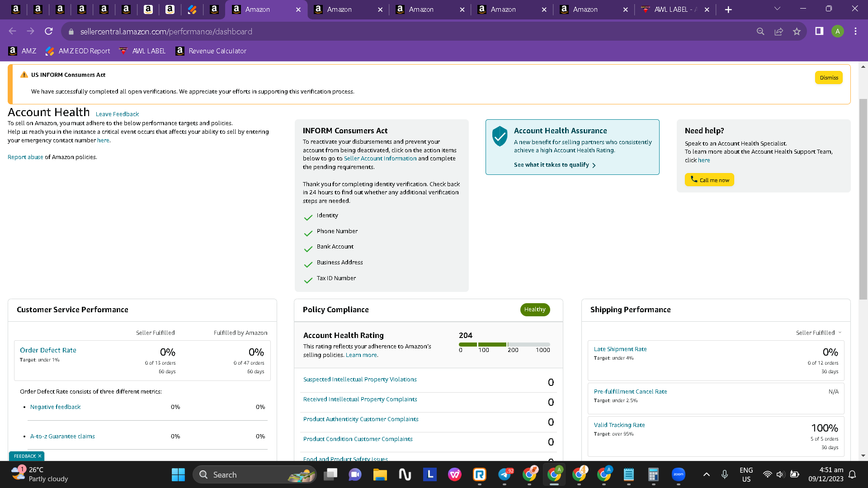The image size is (868, 488).
Task: View site information lock icon
Action: 71,32
